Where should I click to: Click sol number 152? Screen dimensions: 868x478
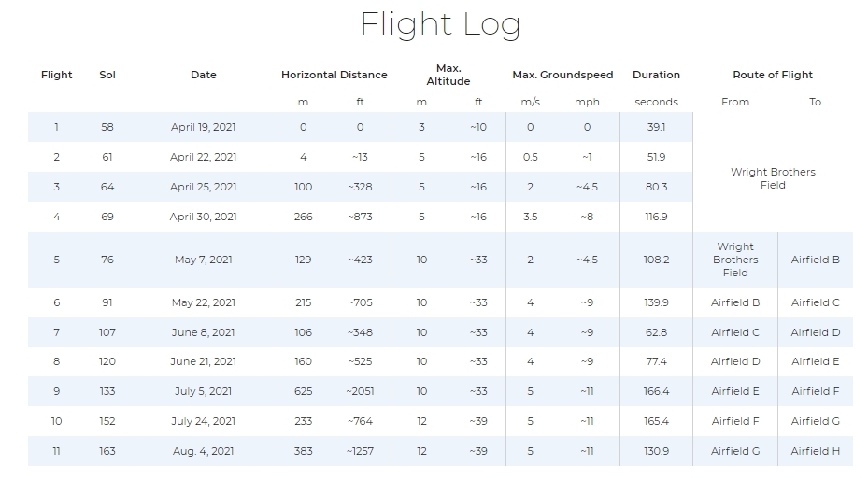click(107, 421)
